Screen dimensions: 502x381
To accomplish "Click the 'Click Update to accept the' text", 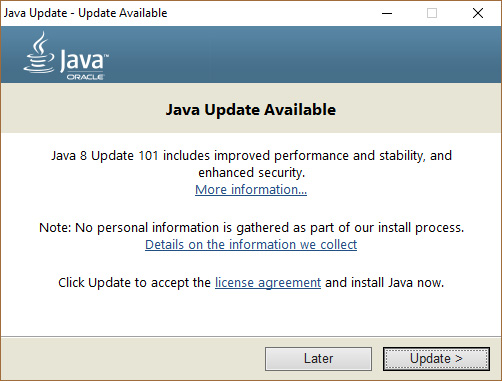I will click(134, 283).
